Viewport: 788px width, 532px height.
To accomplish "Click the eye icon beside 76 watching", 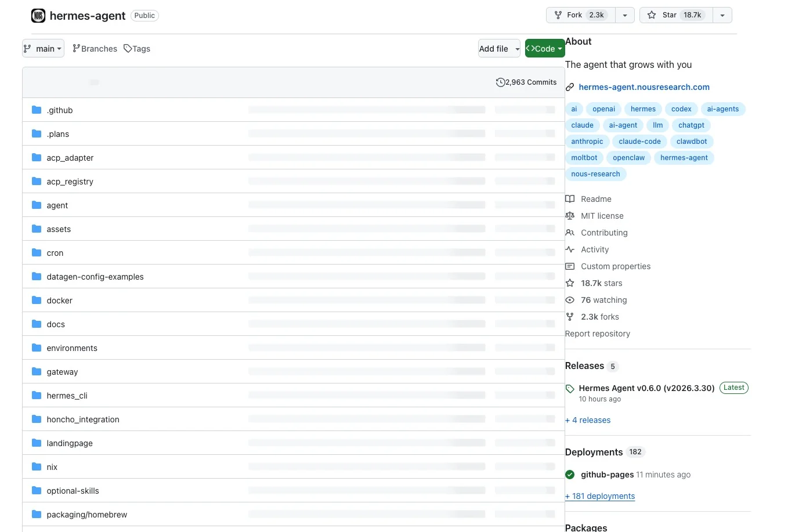I will (x=570, y=300).
